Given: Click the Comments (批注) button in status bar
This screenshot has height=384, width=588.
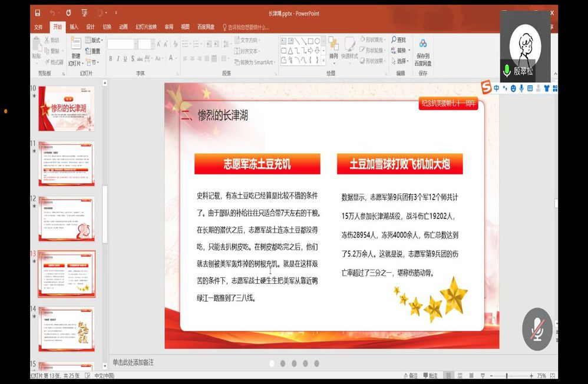Looking at the screenshot, I should [430, 376].
